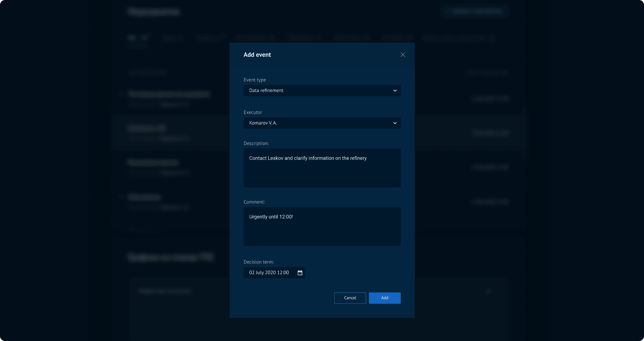
Task: Click the "Comment:" field label
Action: pyautogui.click(x=254, y=202)
